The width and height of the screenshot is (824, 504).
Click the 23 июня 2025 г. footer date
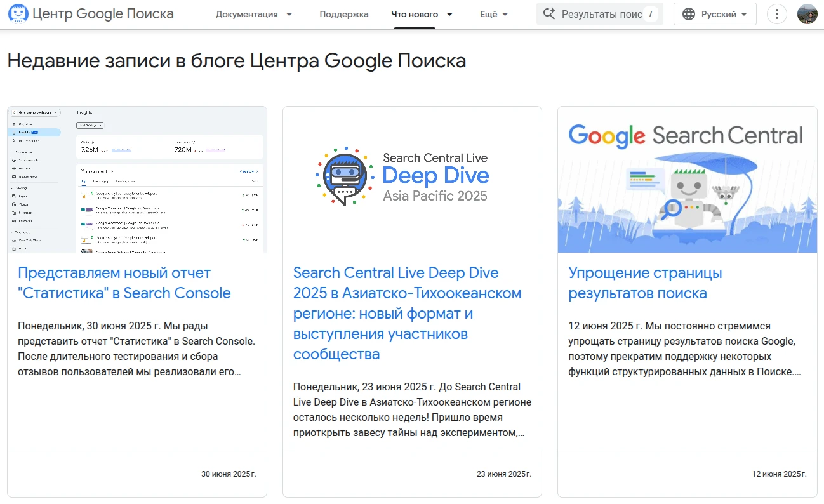(x=504, y=474)
